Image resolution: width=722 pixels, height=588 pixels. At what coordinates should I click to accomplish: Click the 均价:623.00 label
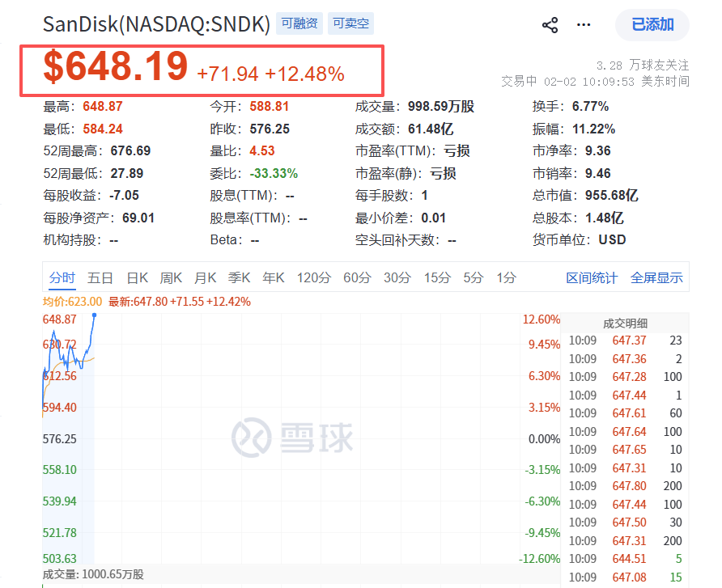click(72, 302)
